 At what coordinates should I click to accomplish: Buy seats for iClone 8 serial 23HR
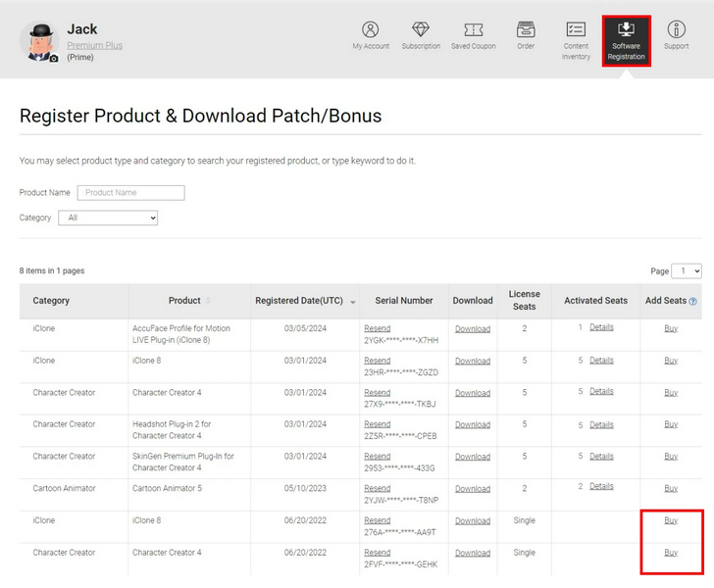coord(671,361)
